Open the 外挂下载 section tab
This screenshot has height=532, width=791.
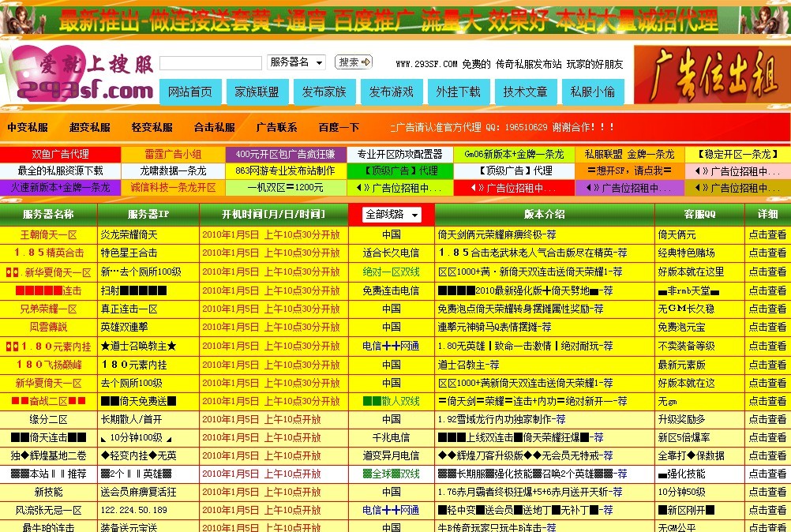(x=459, y=92)
